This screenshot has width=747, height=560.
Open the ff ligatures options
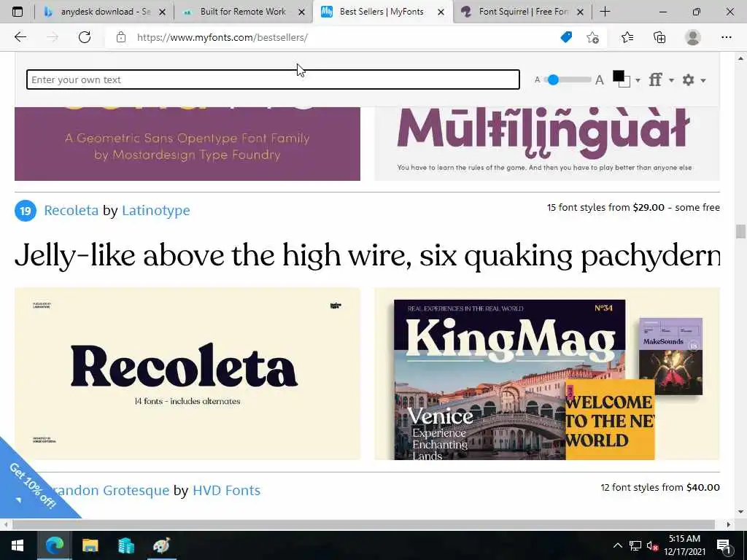[x=656, y=79]
